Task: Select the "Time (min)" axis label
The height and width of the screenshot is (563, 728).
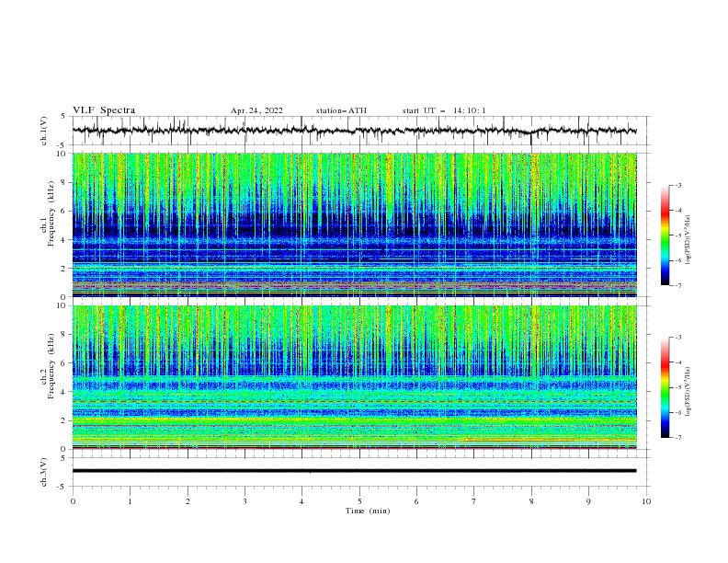Action: [x=368, y=511]
